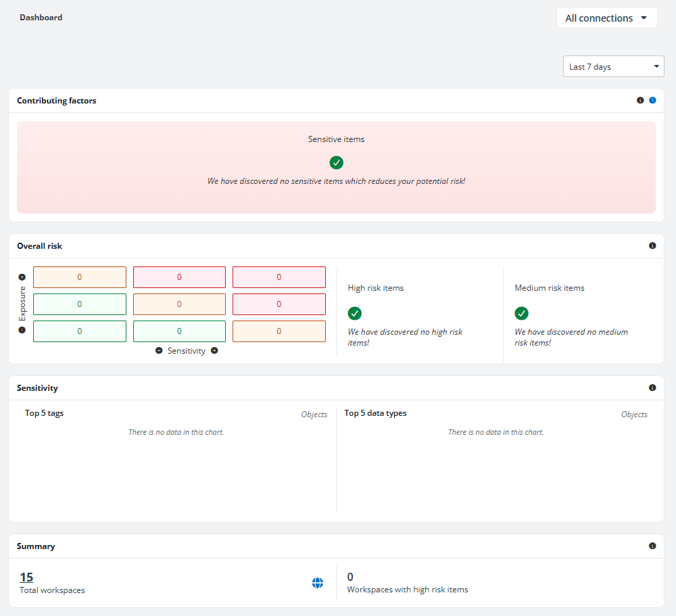Open the All connections dropdown
The height and width of the screenshot is (616, 676).
pyautogui.click(x=606, y=18)
